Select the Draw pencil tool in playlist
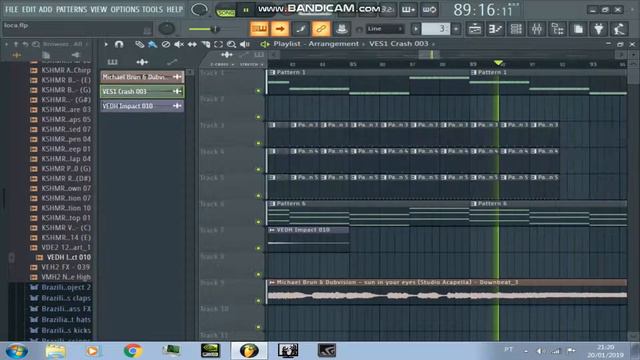Screen dimensions: 640x360 pos(140,44)
